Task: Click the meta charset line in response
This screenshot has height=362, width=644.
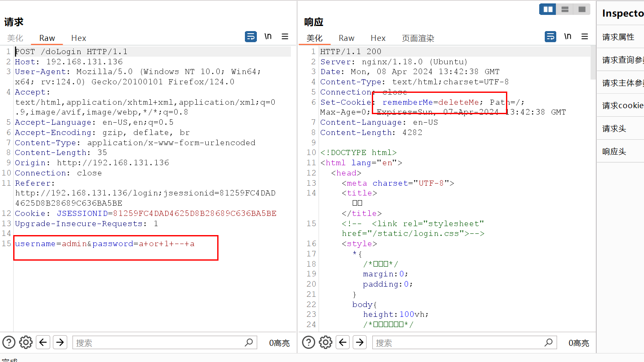Action: [398, 184]
